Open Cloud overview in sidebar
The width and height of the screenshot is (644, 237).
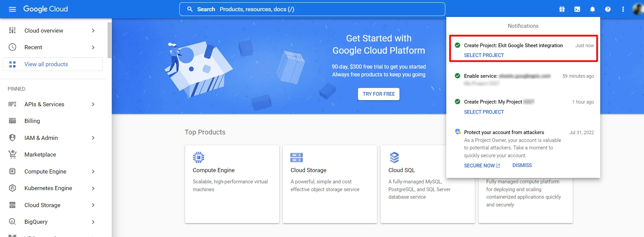(44, 31)
